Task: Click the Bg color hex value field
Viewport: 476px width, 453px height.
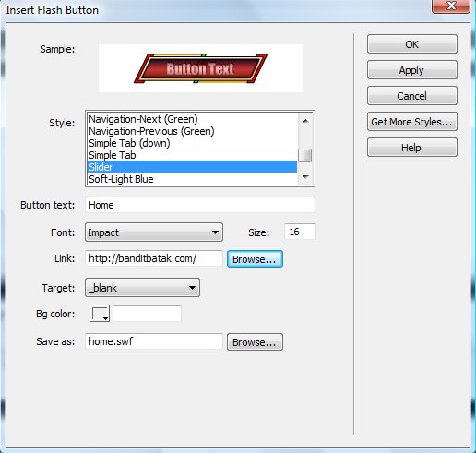Action: point(148,314)
